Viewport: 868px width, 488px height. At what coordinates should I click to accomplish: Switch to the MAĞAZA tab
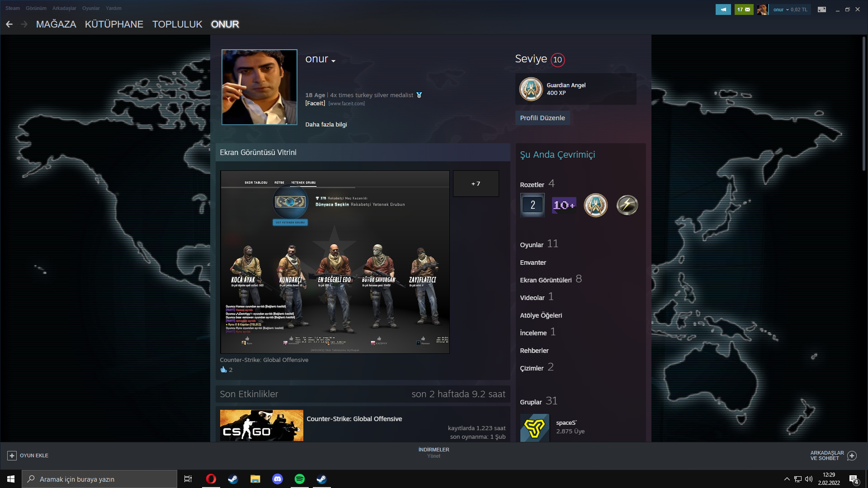pos(56,24)
